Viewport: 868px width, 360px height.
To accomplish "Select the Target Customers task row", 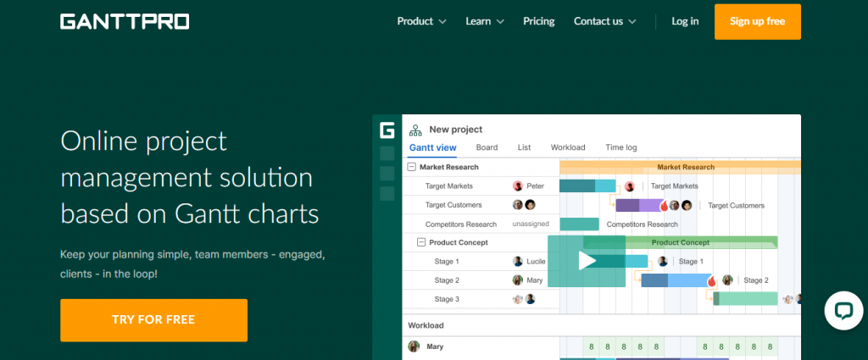I will (481, 205).
